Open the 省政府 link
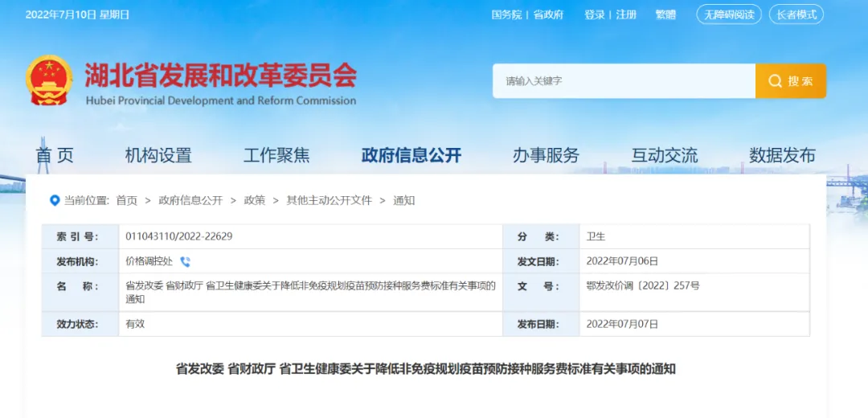The height and width of the screenshot is (418, 868). click(x=548, y=15)
